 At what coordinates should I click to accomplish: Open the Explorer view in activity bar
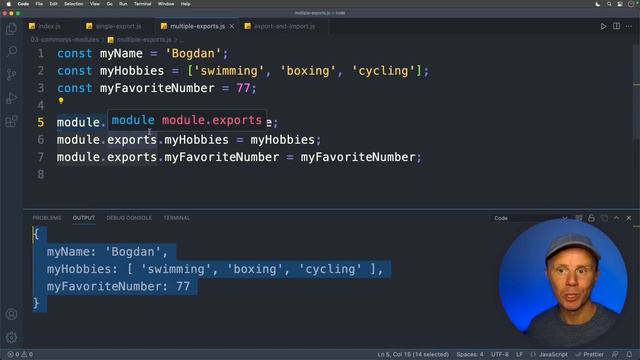point(11,28)
